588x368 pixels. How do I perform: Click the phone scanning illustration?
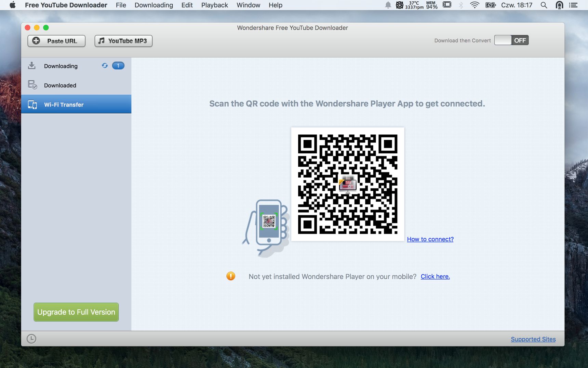coord(266,228)
